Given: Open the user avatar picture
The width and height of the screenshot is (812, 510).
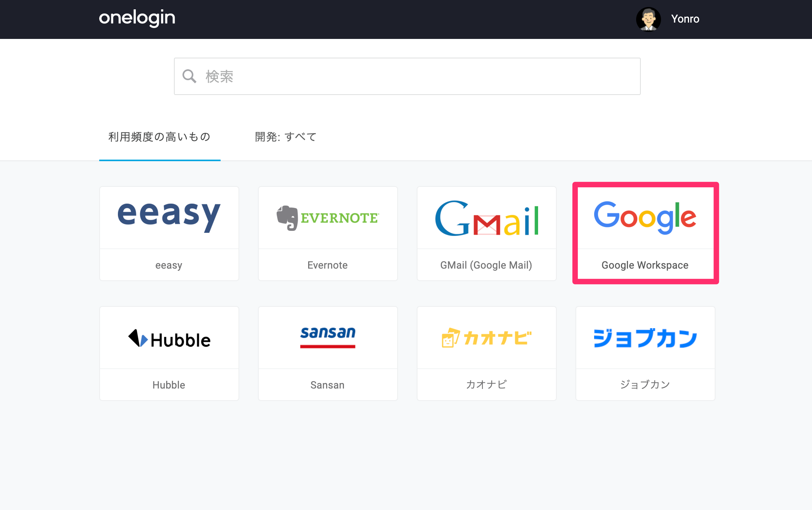Looking at the screenshot, I should [x=648, y=19].
